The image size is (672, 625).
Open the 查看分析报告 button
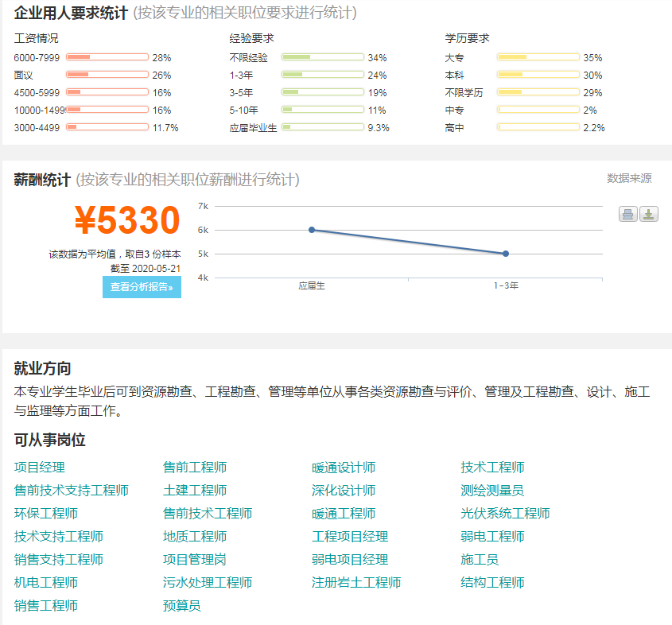tap(142, 287)
